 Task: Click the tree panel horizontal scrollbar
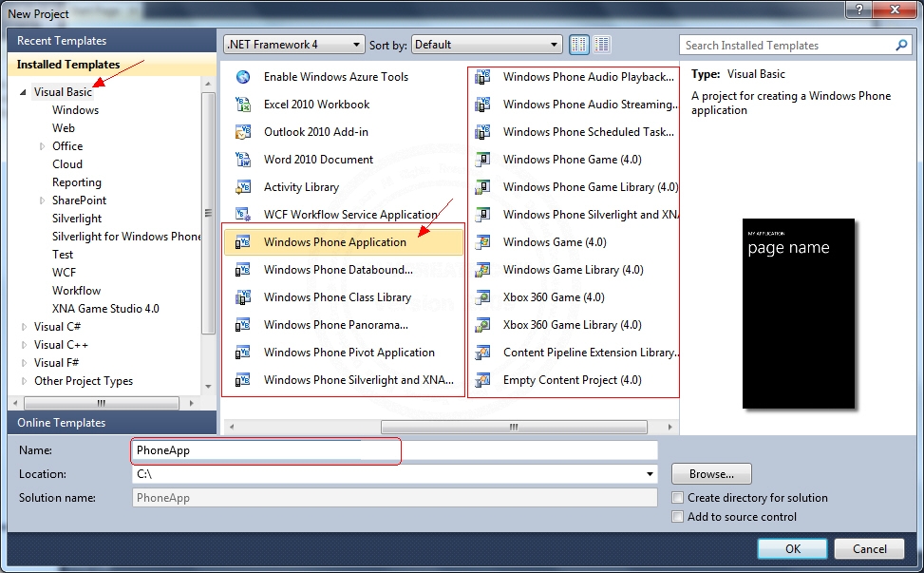coord(102,403)
